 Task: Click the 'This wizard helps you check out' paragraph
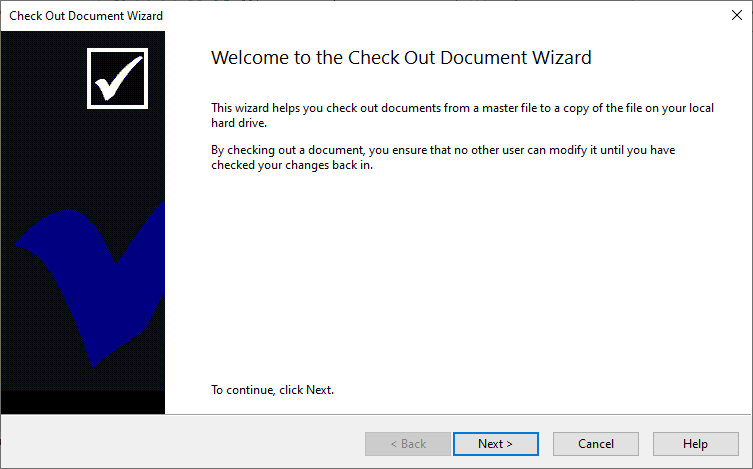tap(462, 115)
